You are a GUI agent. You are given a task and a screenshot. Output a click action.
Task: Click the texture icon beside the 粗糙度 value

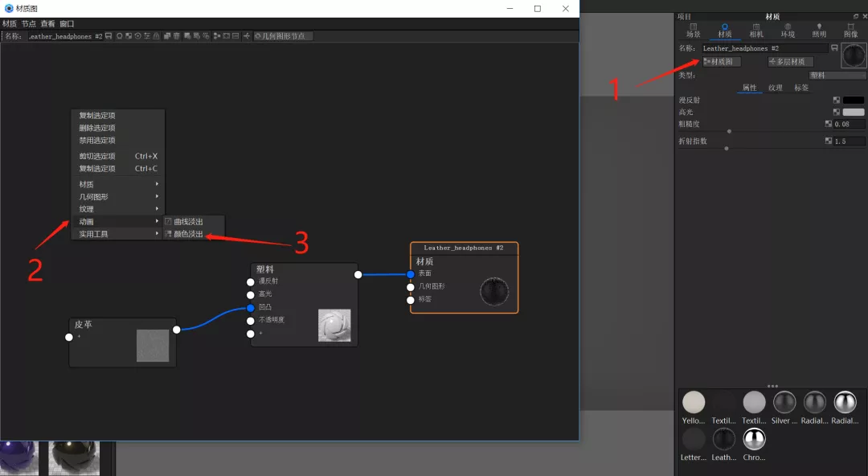point(828,124)
